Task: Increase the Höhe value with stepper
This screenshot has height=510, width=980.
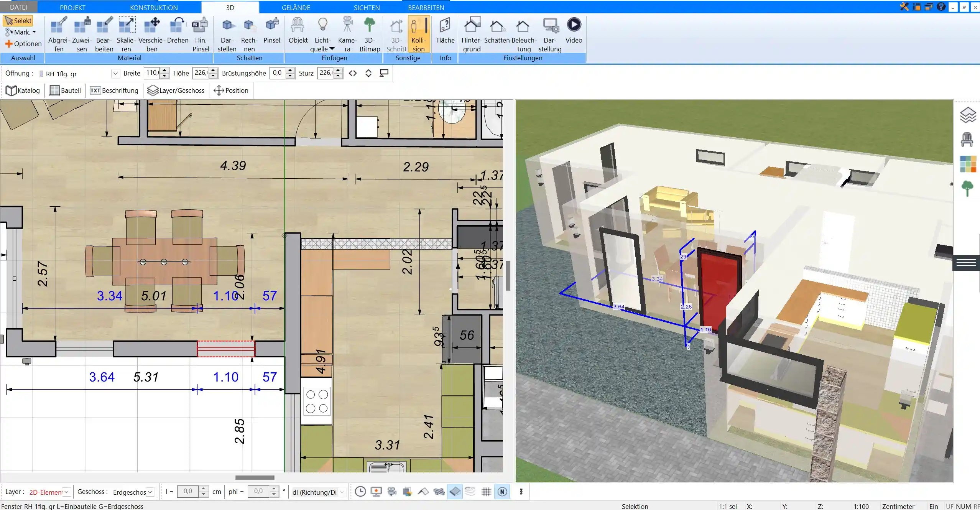Action: pos(214,70)
